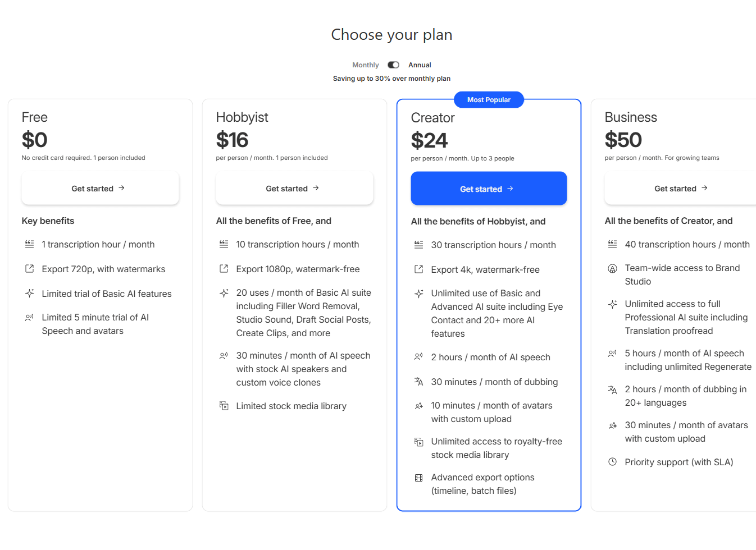Click the Brand Studio icon in Business plan
This screenshot has width=756, height=550.
(612, 269)
